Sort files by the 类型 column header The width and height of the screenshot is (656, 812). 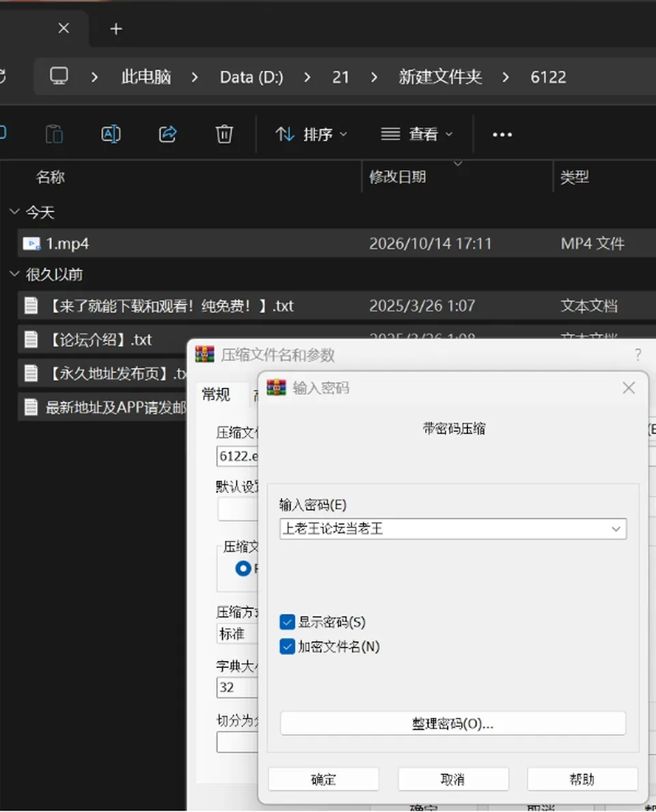pos(574,177)
